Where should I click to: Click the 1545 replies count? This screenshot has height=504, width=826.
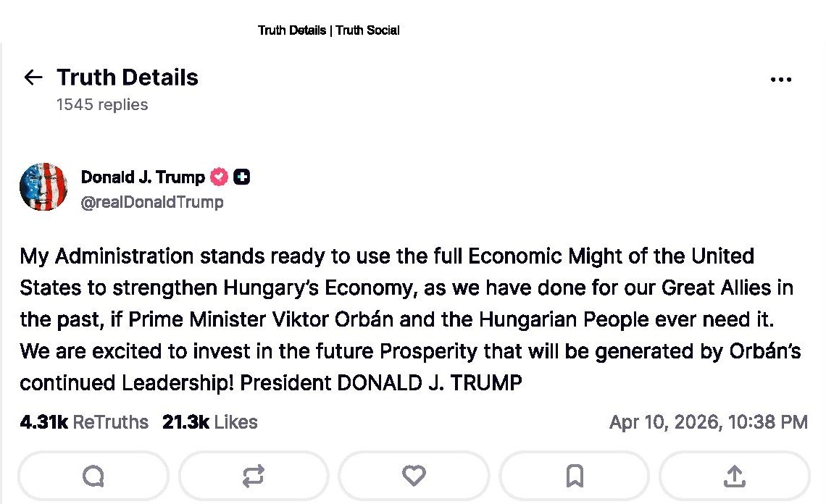[x=102, y=105]
